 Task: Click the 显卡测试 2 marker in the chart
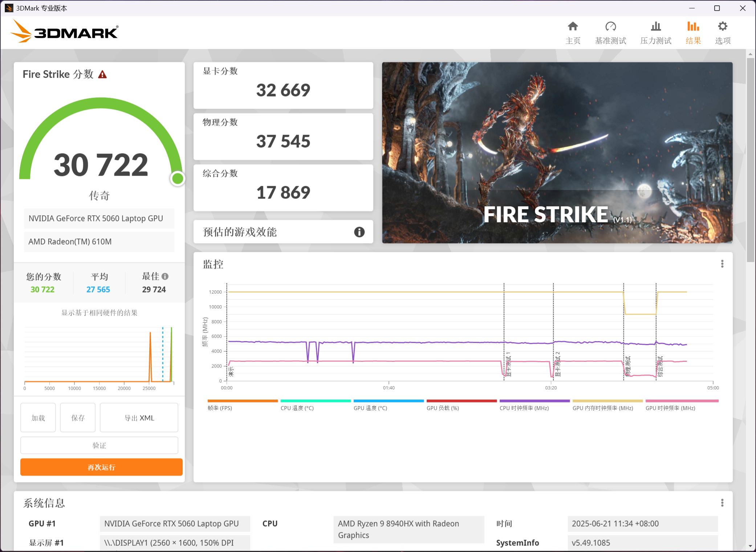[558, 364]
